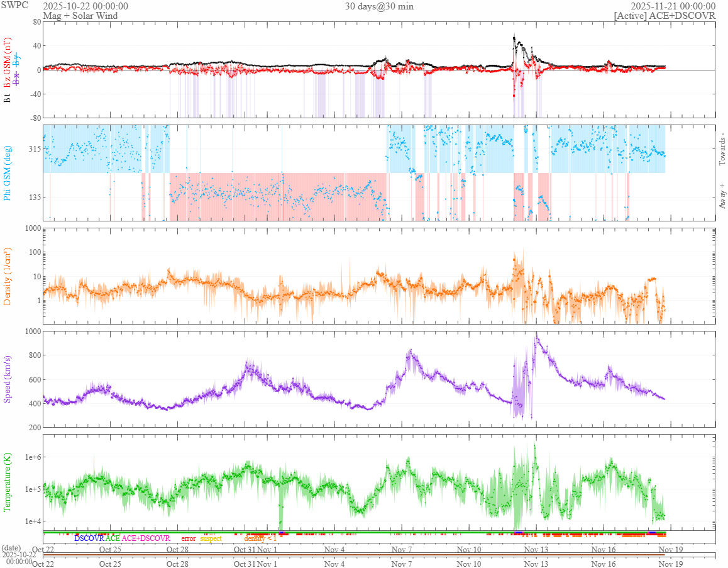Click the 1e+4 tick on Temperature axis
This screenshot has width=728, height=568.
pos(33,521)
